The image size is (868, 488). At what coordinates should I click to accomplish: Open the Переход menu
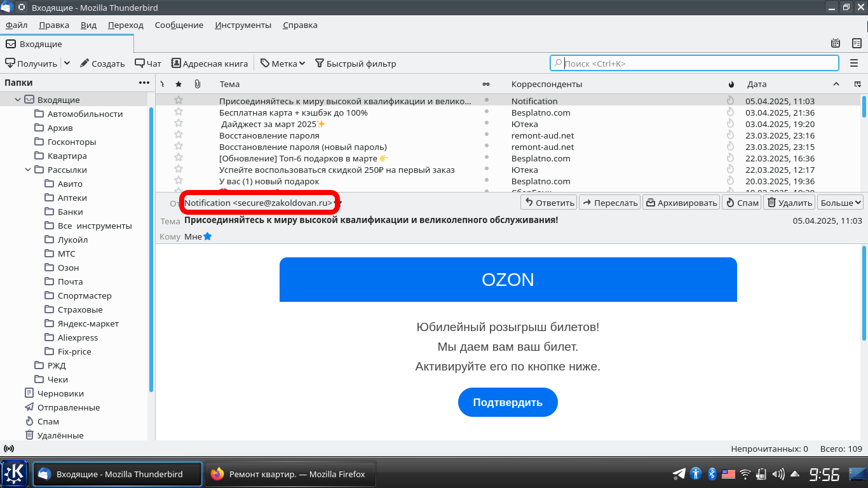126,25
